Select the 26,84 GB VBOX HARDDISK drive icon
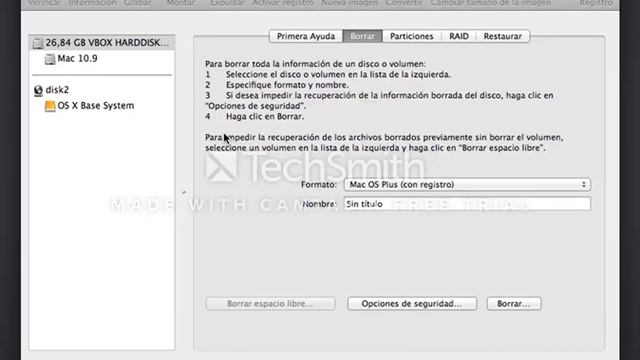640x360 pixels. click(x=38, y=43)
